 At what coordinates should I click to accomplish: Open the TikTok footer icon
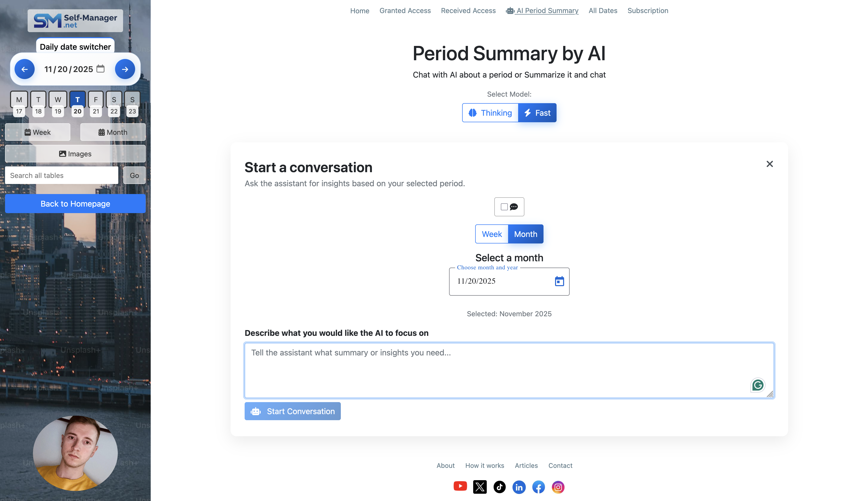pyautogui.click(x=499, y=487)
